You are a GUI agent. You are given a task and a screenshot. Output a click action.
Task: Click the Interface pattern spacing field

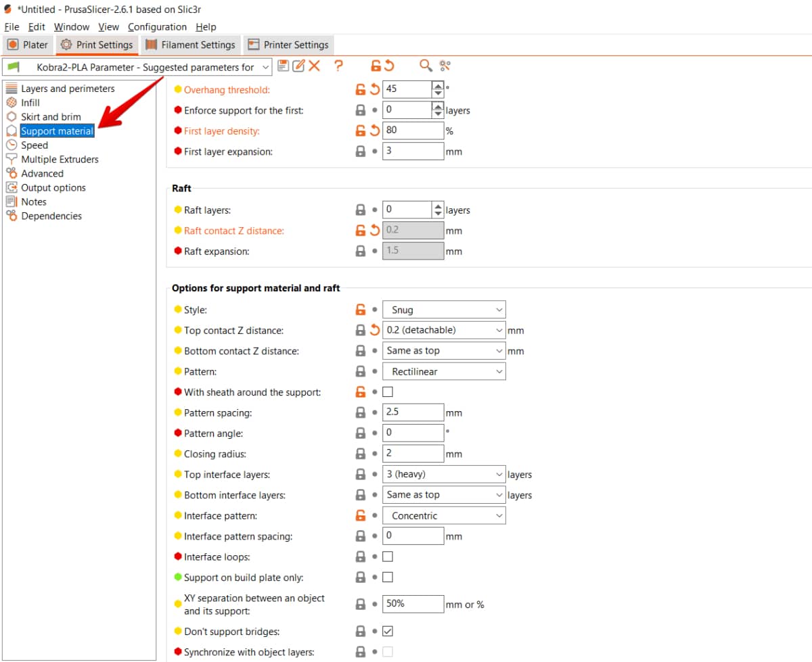tap(413, 536)
